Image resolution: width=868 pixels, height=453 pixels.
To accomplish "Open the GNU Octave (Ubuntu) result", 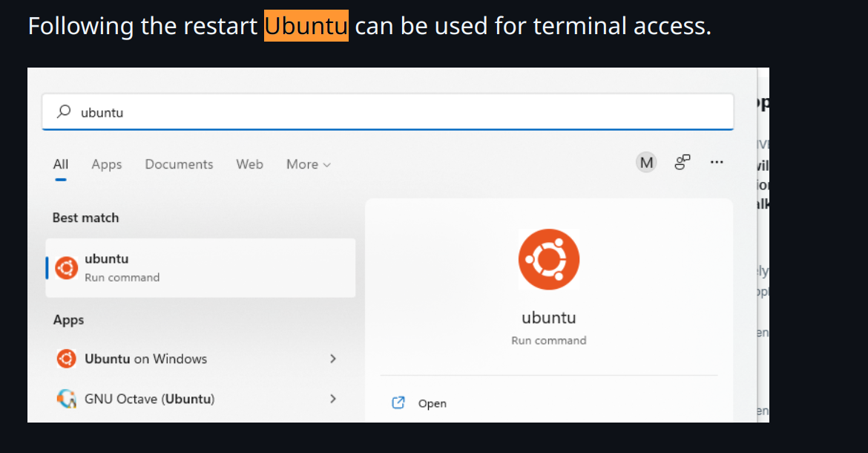I will click(x=200, y=399).
